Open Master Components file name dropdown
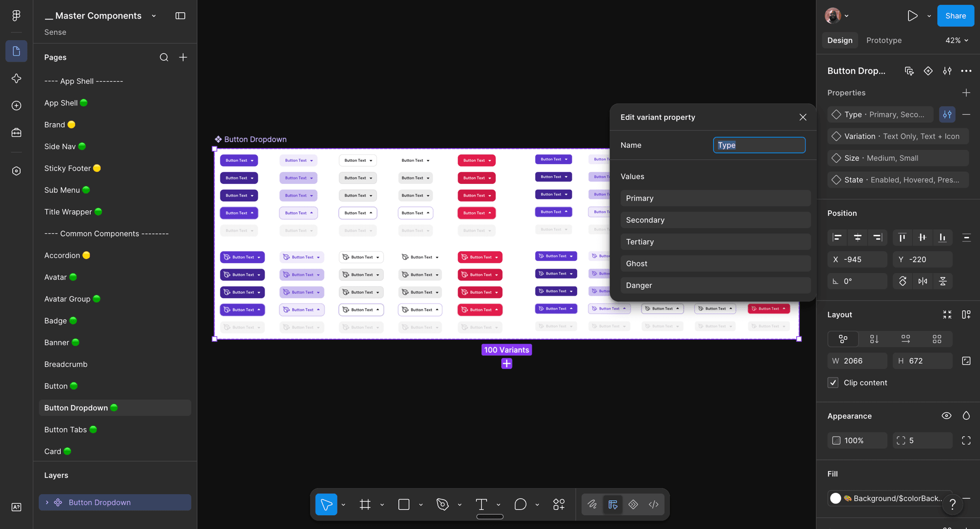This screenshot has width=980, height=529. point(154,16)
